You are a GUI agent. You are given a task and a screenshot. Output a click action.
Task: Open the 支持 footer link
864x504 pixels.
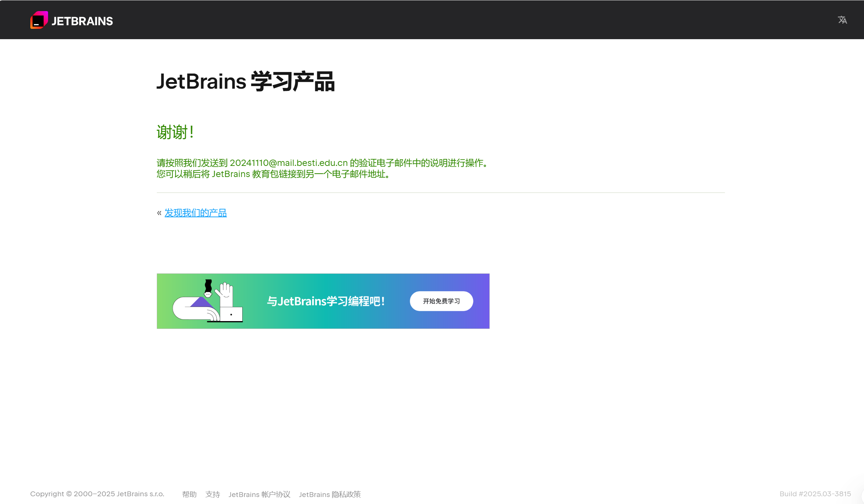point(213,494)
